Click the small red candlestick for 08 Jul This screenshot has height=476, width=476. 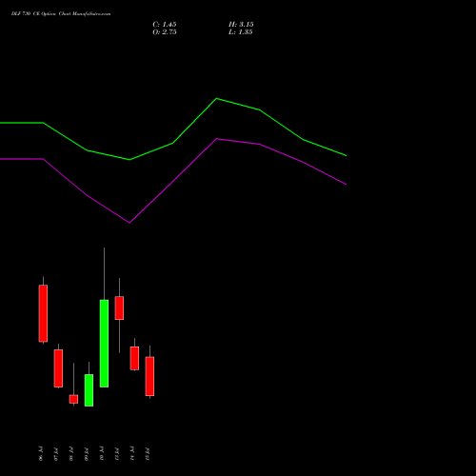click(73, 399)
